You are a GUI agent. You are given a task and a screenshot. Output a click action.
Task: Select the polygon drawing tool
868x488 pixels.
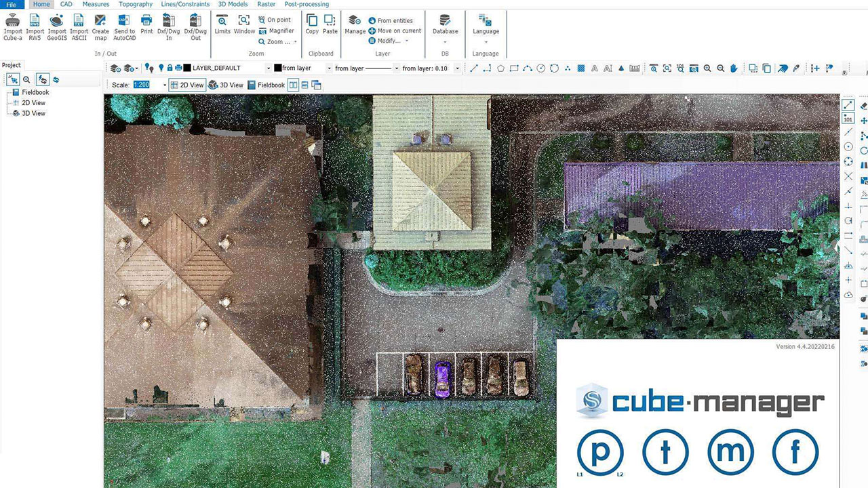pos(500,68)
